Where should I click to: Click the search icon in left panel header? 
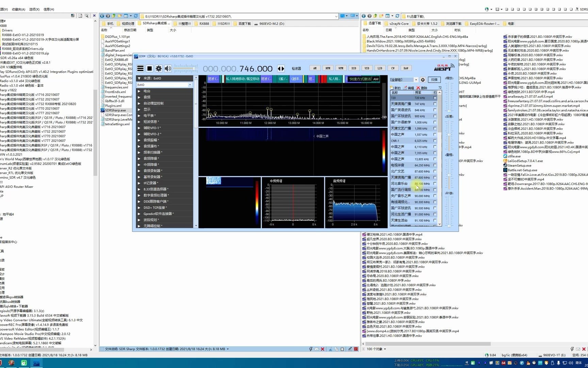(x=86, y=16)
